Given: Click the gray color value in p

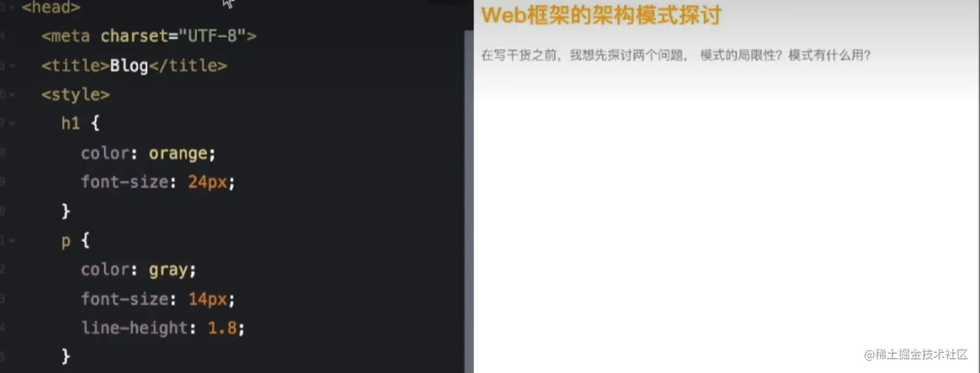Looking at the screenshot, I should 168,270.
